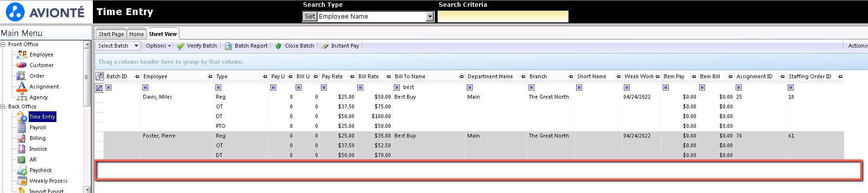Open Billing in Back Office
Image resolution: width=868 pixels, height=193 pixels.
pos(37,138)
